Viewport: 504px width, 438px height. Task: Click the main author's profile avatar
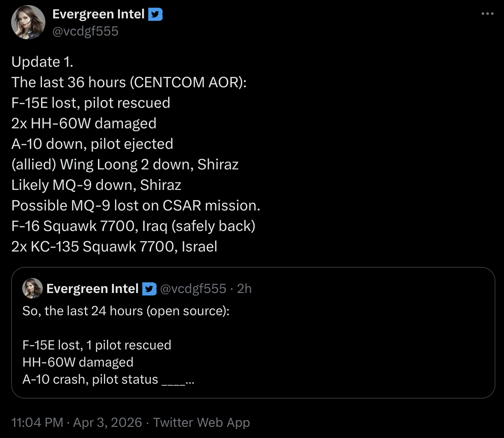pyautogui.click(x=28, y=22)
